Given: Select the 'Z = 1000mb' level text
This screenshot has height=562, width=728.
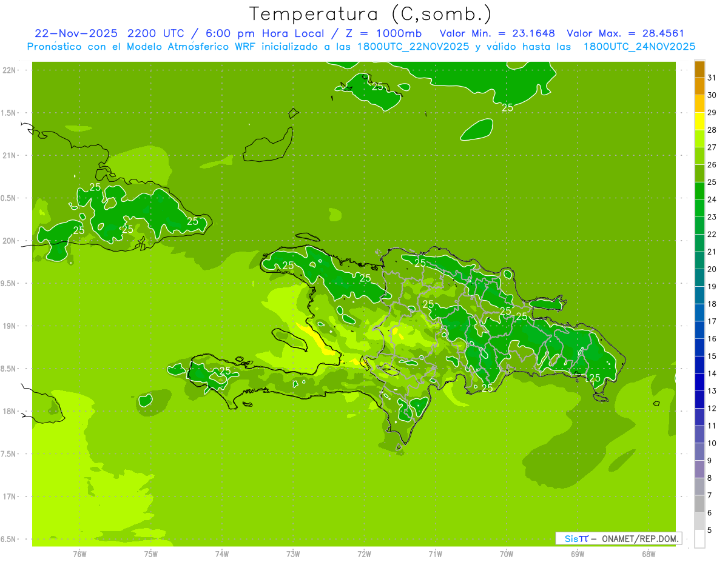Looking at the screenshot, I should point(383,33).
